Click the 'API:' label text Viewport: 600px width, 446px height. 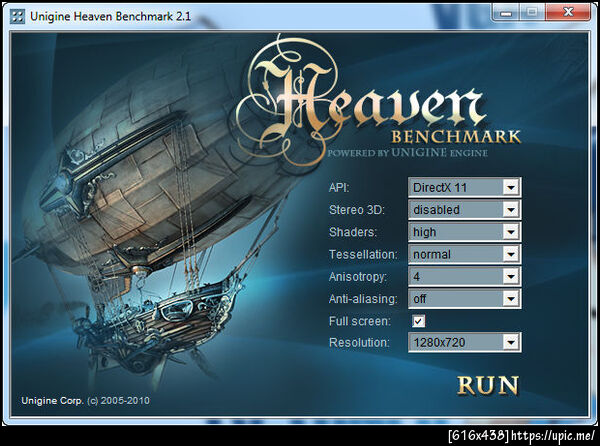(339, 188)
